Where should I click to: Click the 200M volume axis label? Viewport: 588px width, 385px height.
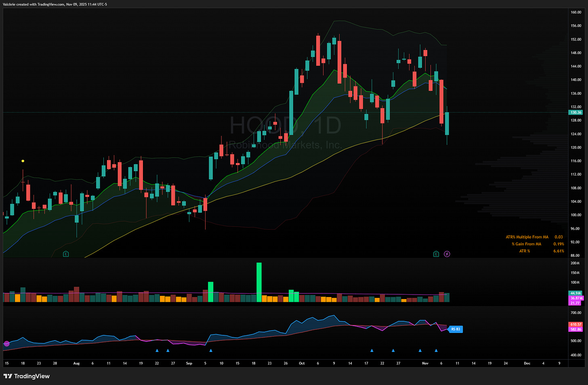click(575, 263)
